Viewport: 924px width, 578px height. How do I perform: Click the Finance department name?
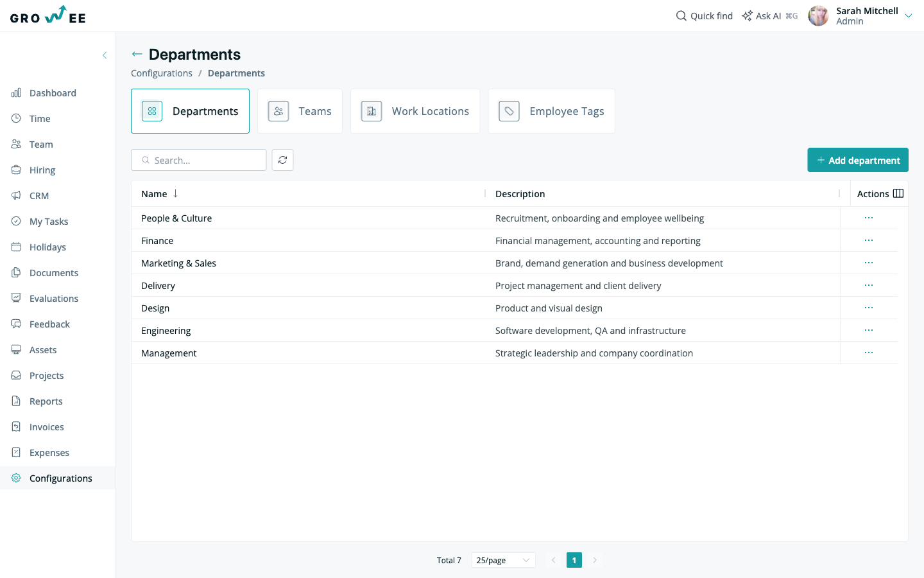pos(157,241)
